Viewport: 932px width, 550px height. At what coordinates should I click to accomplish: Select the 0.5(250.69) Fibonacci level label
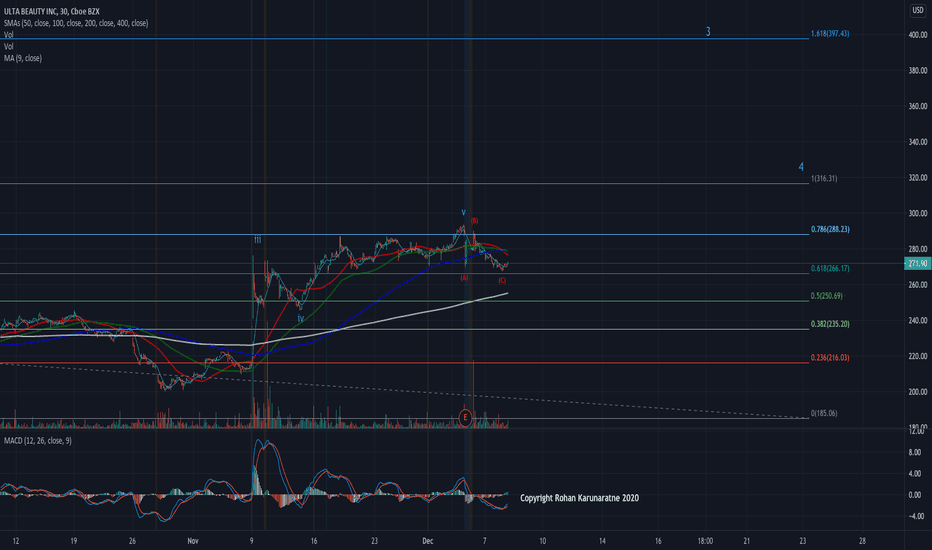click(826, 296)
